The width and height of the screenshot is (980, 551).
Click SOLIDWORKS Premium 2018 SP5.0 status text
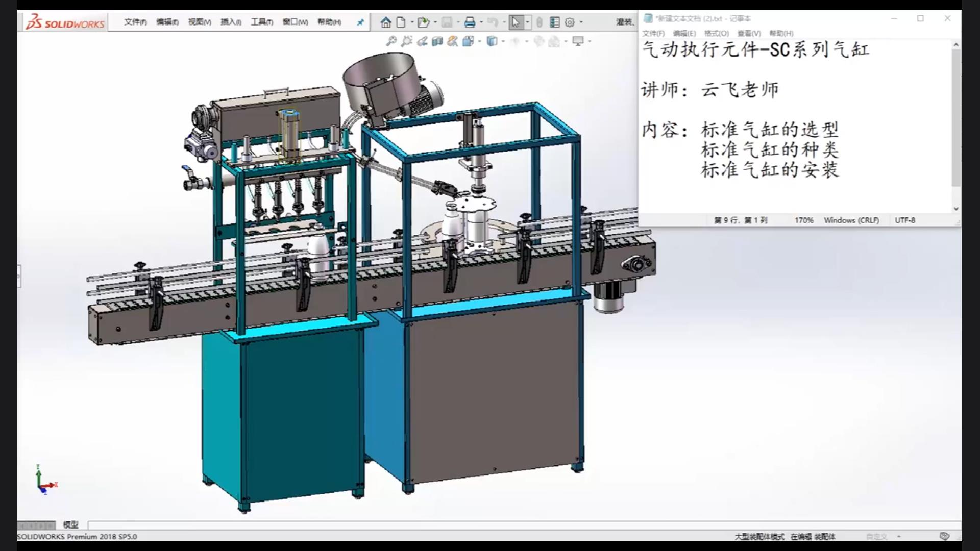pos(77,537)
